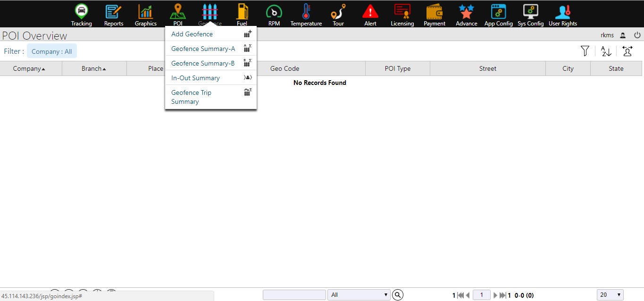Click the power logout icon
The image size is (644, 301).
click(x=637, y=35)
